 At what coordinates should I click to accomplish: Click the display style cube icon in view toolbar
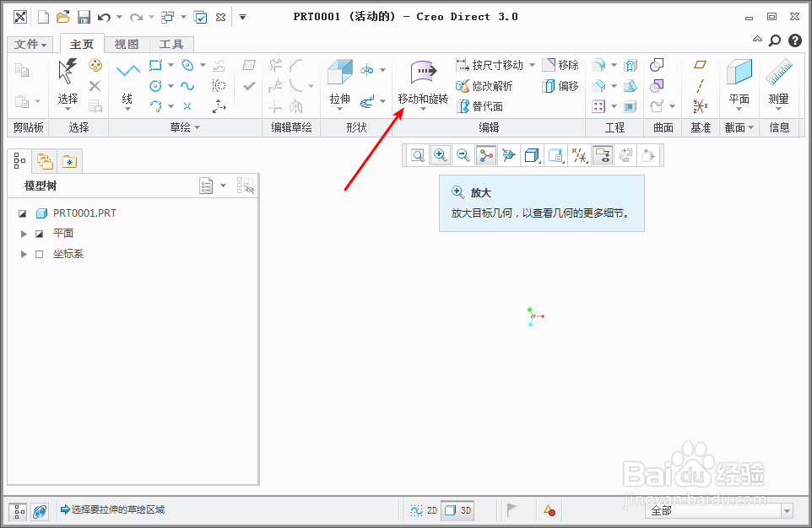coord(531,155)
